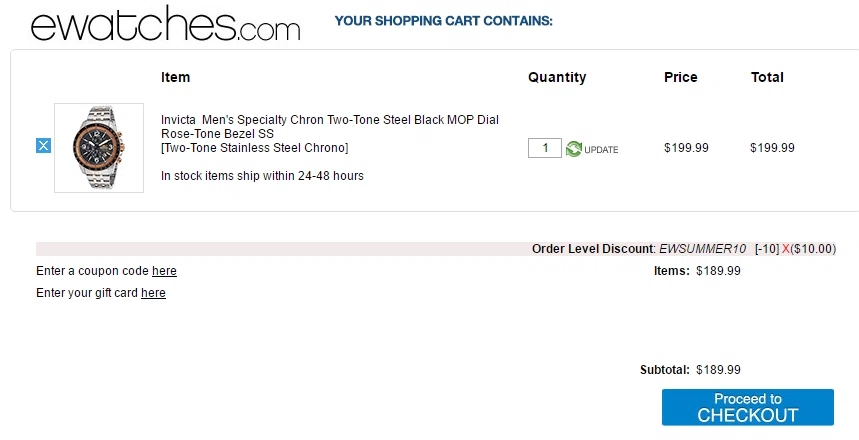Click the Invicta Men's Specialty product title

(330, 127)
